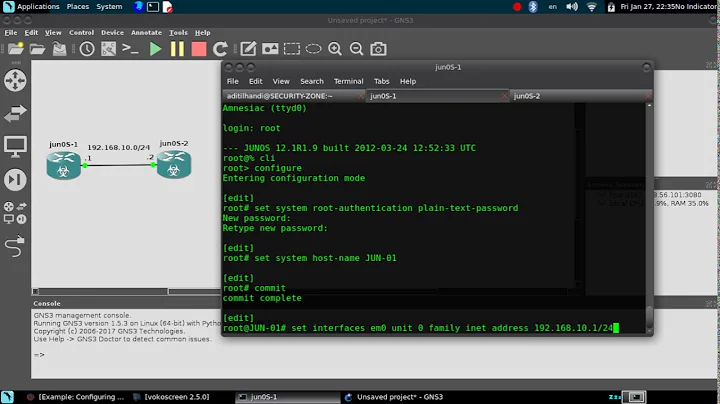
Task: Browse security devices sidebar icon
Action: point(15,180)
